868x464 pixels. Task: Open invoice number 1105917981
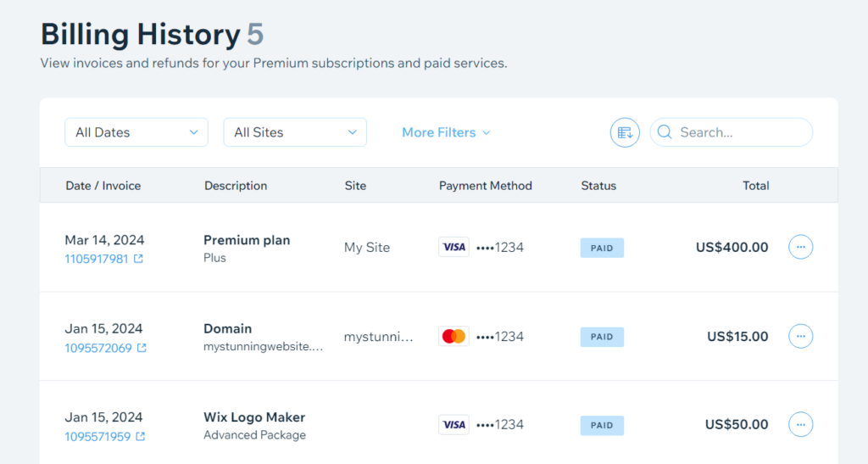point(96,259)
